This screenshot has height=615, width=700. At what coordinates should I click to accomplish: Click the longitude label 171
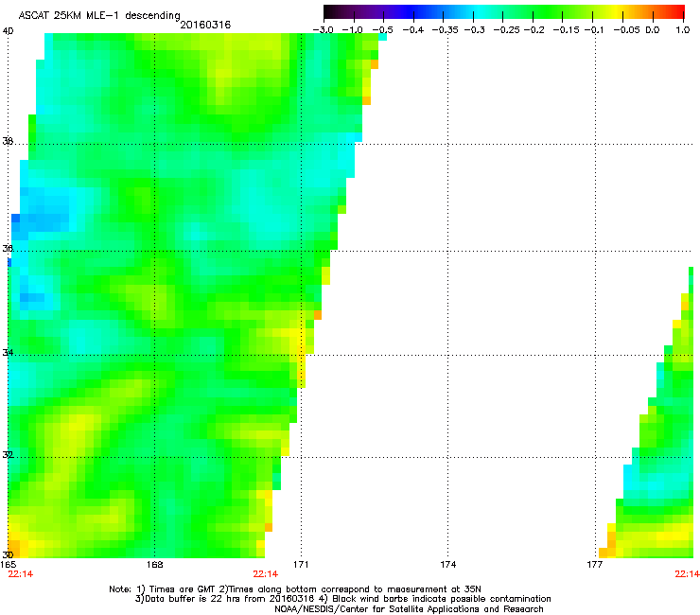[x=301, y=565]
